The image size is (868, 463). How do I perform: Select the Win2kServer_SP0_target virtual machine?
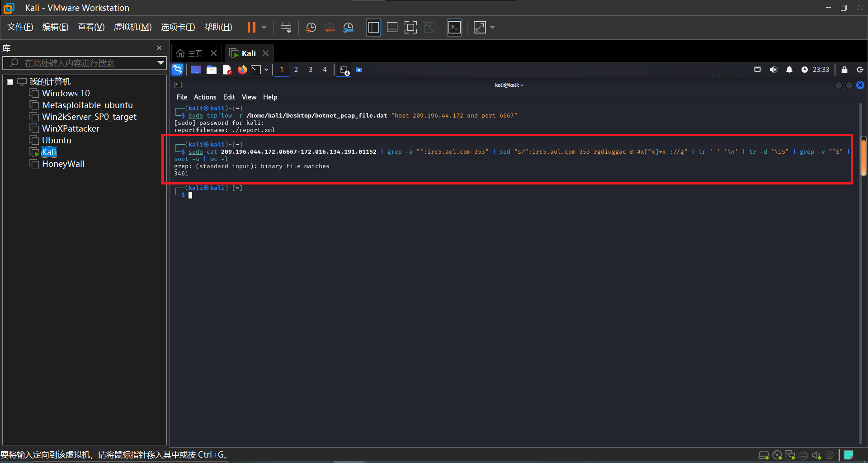click(x=89, y=117)
